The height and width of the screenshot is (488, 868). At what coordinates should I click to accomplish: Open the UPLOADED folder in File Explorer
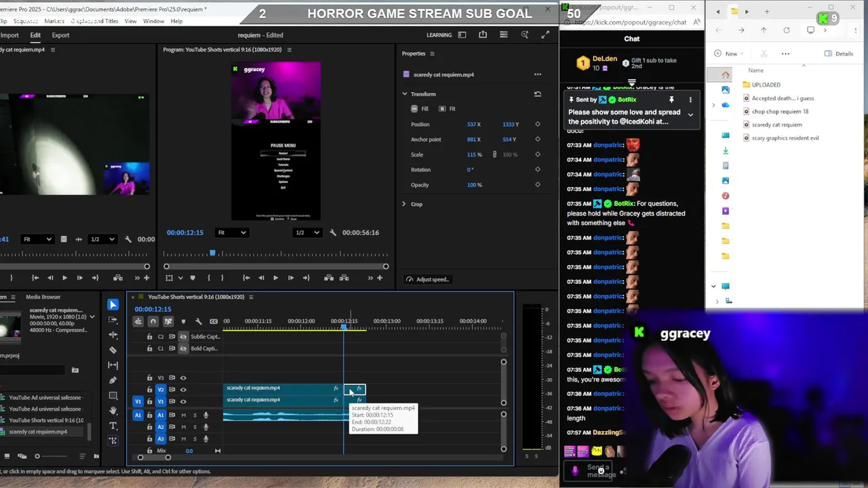pos(766,85)
